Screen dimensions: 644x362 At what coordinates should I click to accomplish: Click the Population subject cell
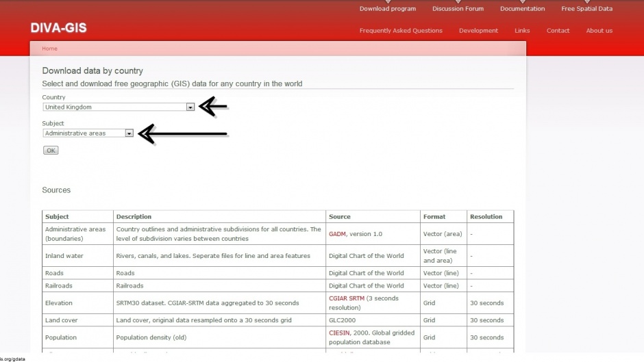tap(77, 337)
